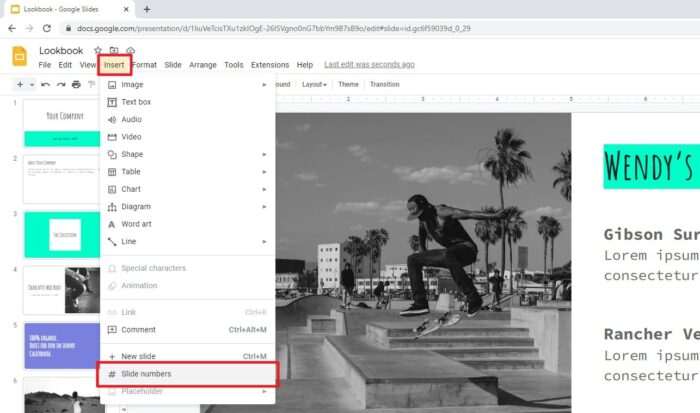Select slide 5 purple thumbnail

(62, 346)
